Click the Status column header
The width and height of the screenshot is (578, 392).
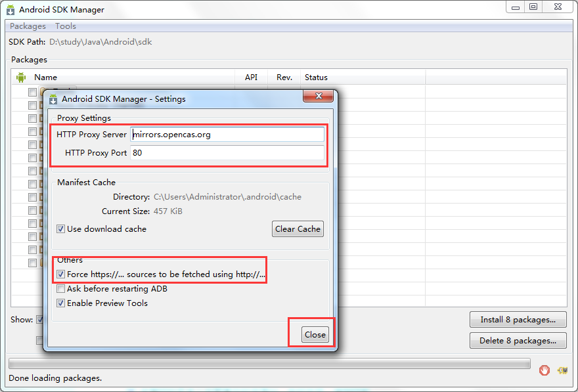click(316, 77)
